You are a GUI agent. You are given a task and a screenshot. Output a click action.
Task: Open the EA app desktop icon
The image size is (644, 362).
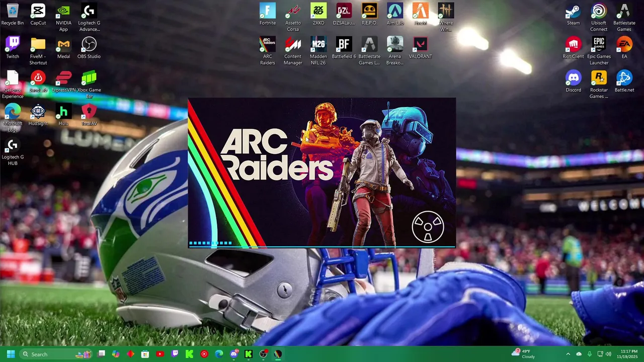(x=624, y=48)
